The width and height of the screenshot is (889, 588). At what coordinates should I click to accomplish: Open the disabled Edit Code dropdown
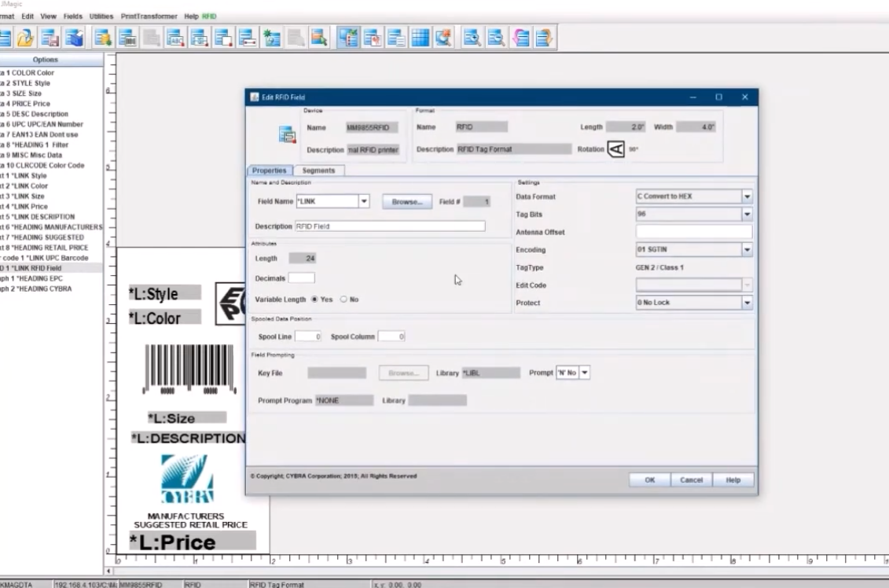point(747,285)
